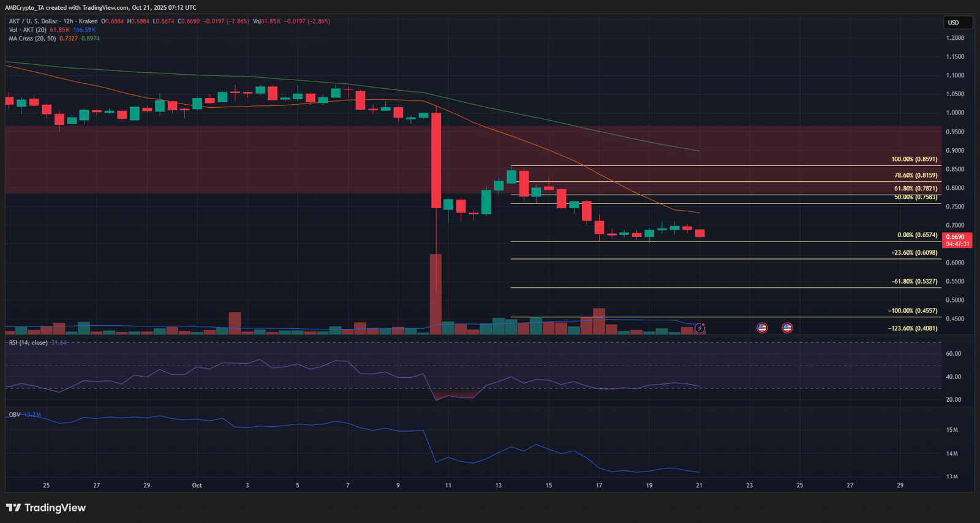Click the 0.00% (0.6574) Fibonacci label

pyautogui.click(x=917, y=235)
